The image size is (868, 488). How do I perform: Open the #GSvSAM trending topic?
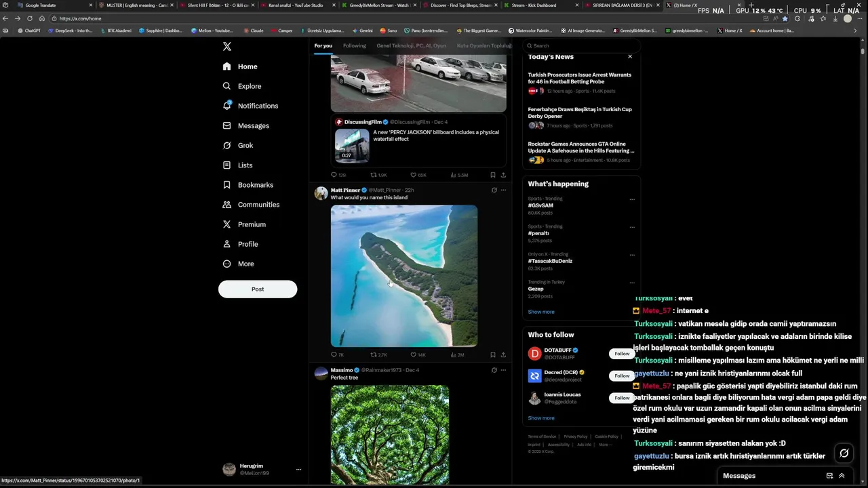coord(540,205)
